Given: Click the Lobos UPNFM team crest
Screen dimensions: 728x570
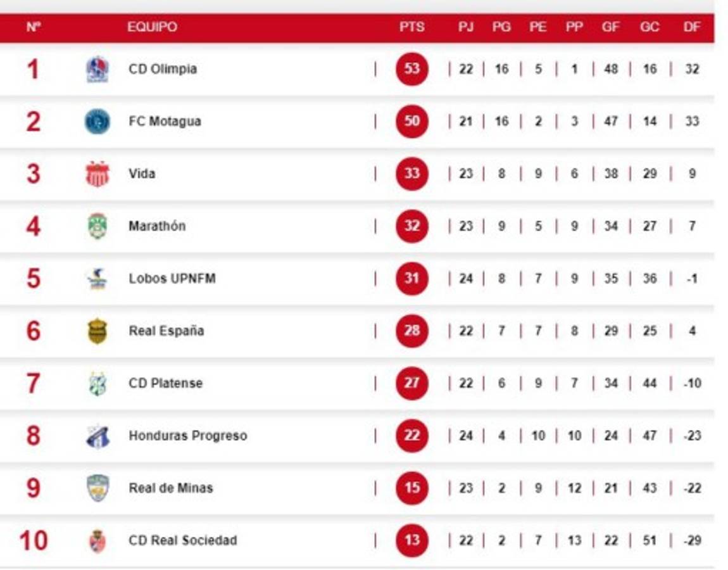Looking at the screenshot, I should coord(97,279).
